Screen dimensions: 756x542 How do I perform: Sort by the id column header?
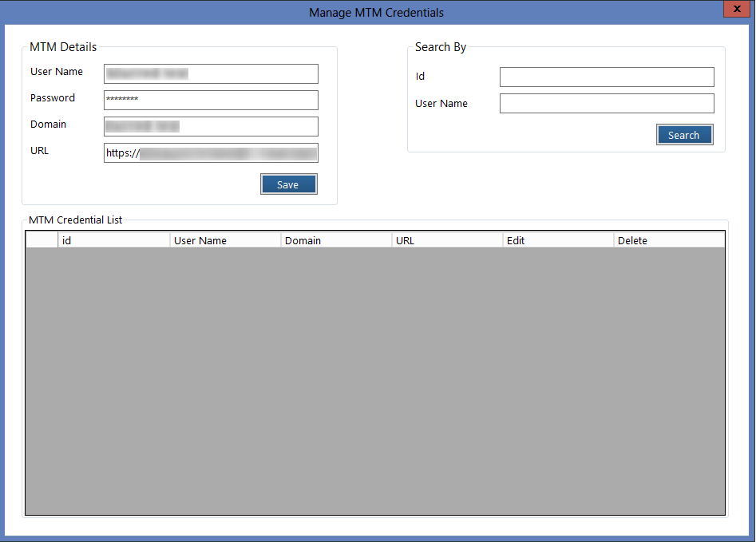(x=114, y=240)
